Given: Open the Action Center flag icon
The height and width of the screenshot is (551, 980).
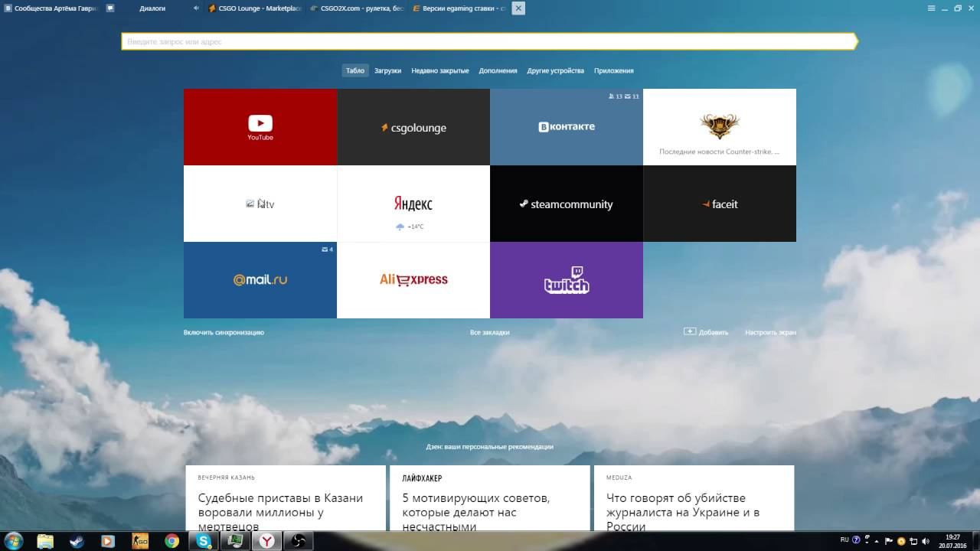Looking at the screenshot, I should point(890,540).
